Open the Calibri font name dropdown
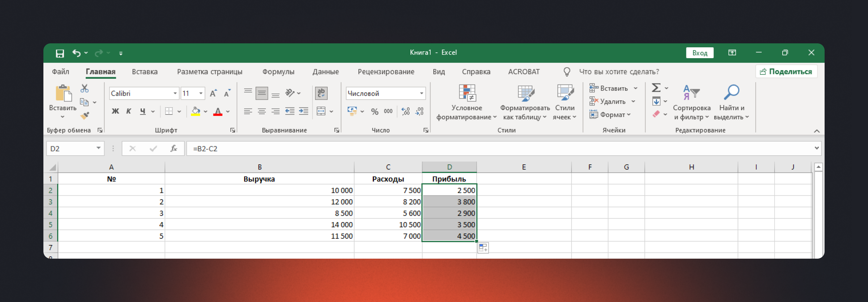Screen dimensions: 868x302 175,94
